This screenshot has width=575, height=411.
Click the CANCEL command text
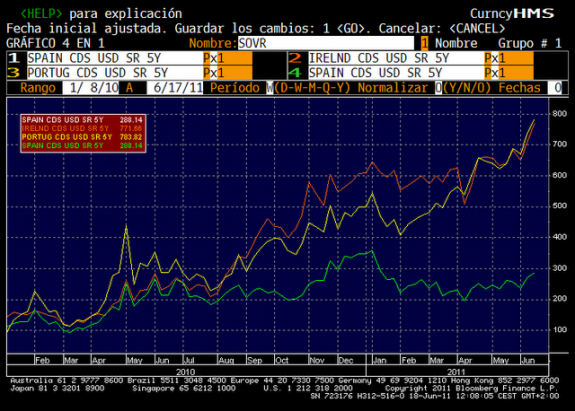(477, 28)
